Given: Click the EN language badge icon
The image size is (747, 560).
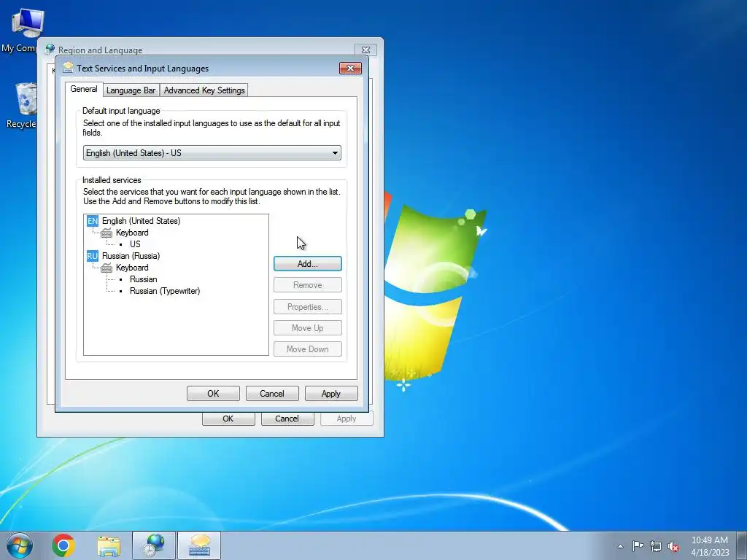Looking at the screenshot, I should coord(93,221).
